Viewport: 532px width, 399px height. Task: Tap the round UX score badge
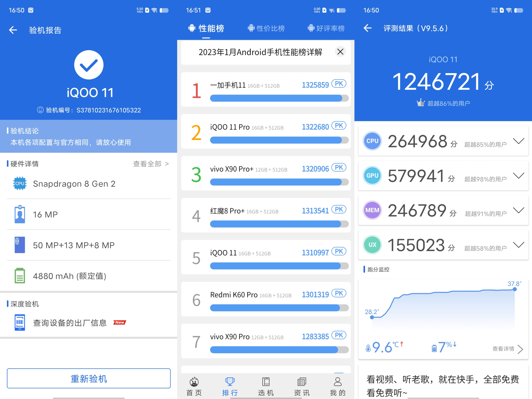pyautogui.click(x=372, y=245)
